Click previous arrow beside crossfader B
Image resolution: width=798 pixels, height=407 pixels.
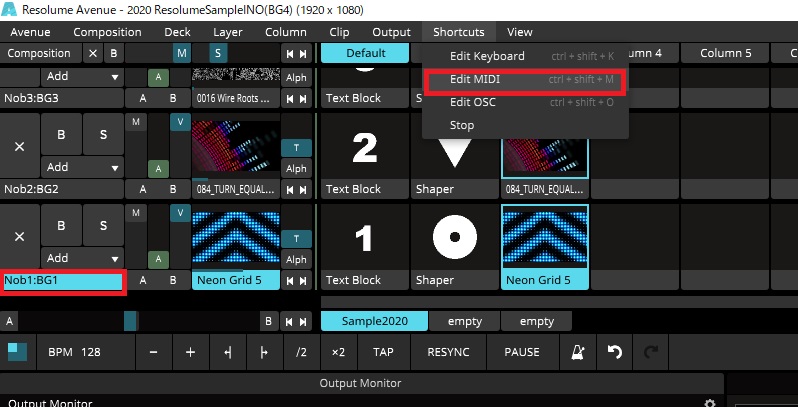tap(290, 322)
